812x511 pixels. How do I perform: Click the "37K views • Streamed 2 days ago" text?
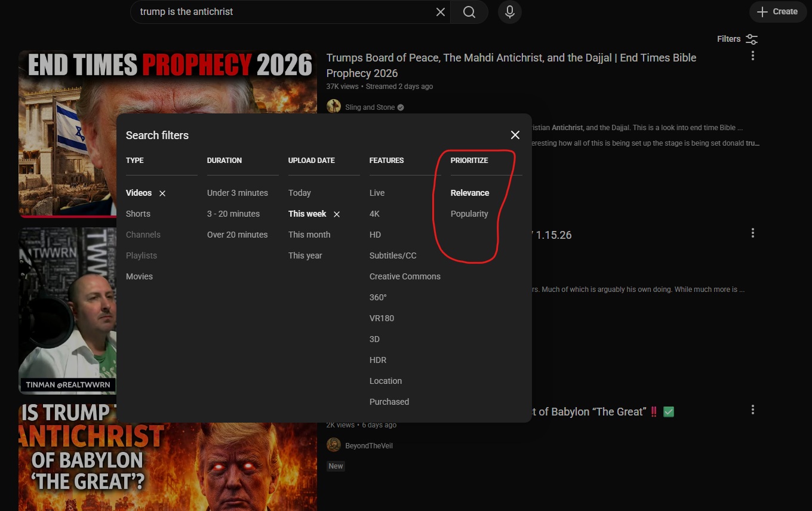[x=380, y=87]
